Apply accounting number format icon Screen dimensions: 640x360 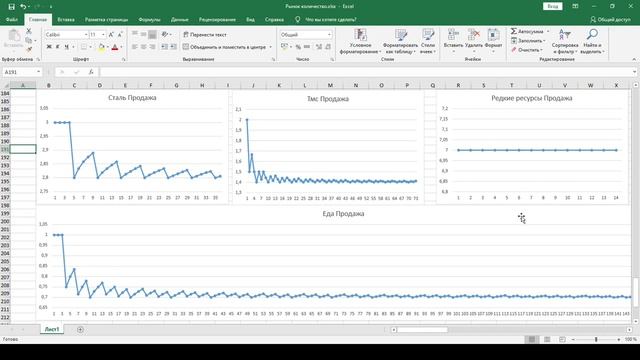pyautogui.click(x=284, y=47)
